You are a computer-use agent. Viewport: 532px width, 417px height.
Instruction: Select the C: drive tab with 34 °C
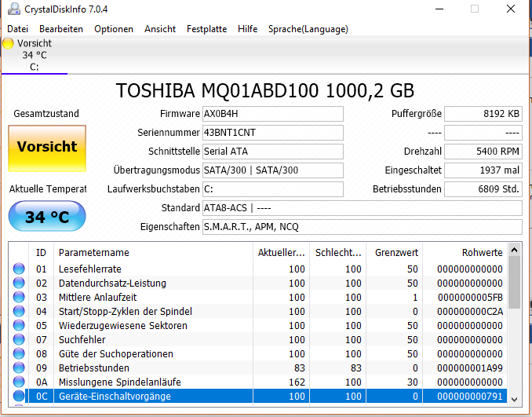click(35, 55)
